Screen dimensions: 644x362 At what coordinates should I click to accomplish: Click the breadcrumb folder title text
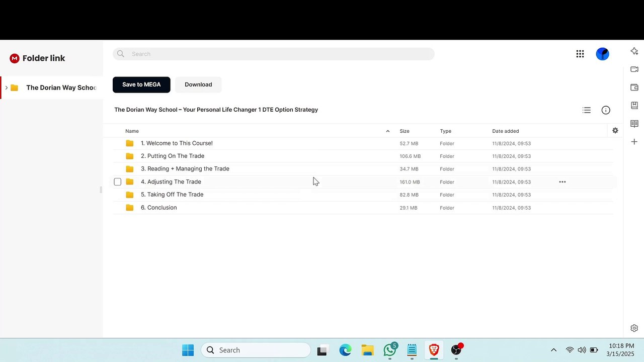click(216, 110)
